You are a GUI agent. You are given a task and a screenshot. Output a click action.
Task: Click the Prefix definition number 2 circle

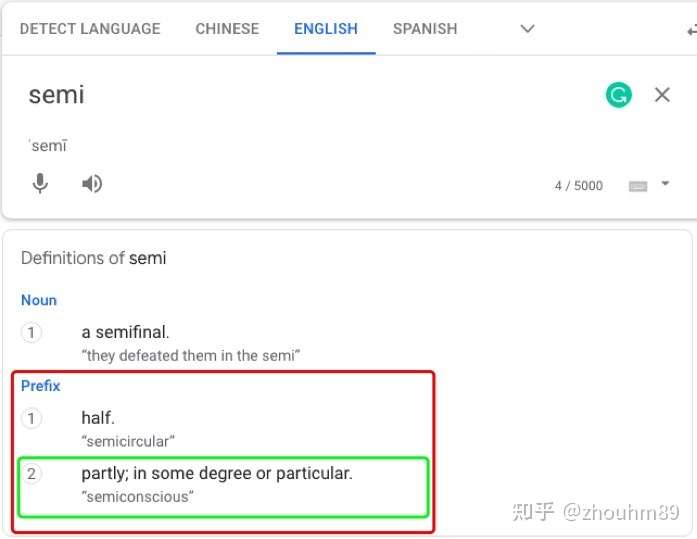coord(31,474)
